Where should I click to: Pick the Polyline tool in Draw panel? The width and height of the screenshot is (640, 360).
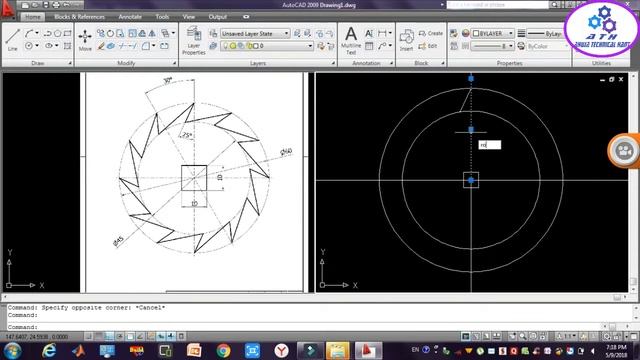(48, 33)
